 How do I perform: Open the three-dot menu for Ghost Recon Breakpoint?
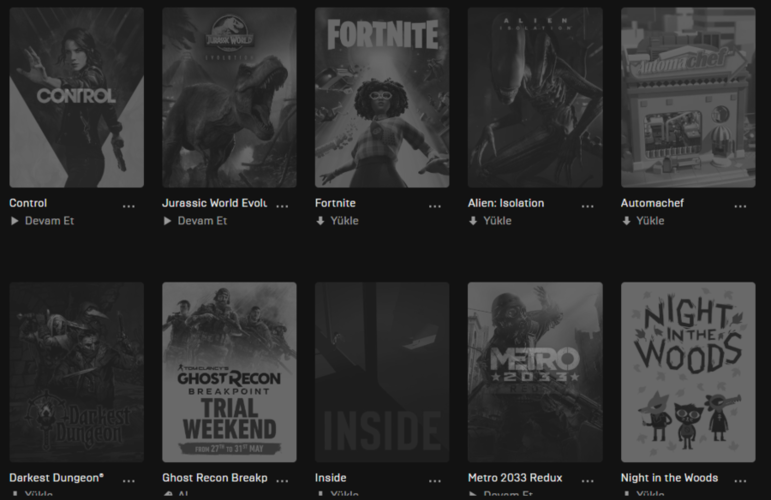[282, 481]
